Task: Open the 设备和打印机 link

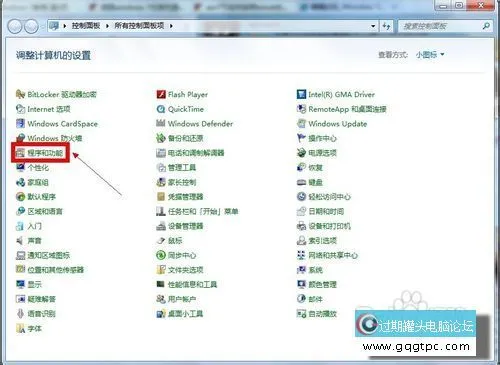Action: pyautogui.click(x=329, y=226)
